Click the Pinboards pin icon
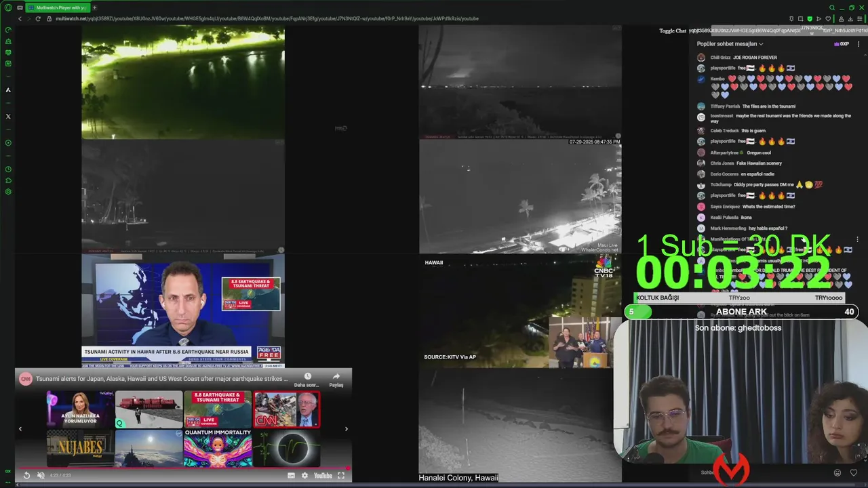 click(791, 18)
